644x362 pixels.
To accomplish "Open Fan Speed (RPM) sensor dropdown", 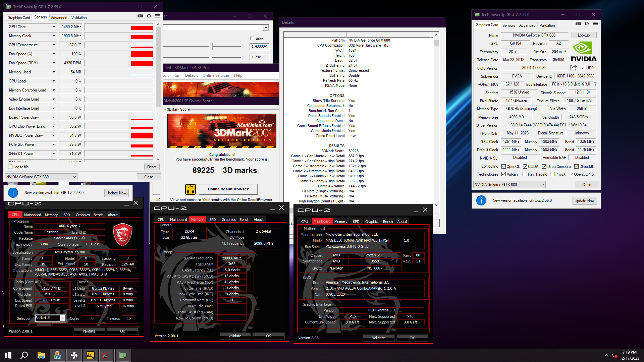I will pyautogui.click(x=54, y=63).
